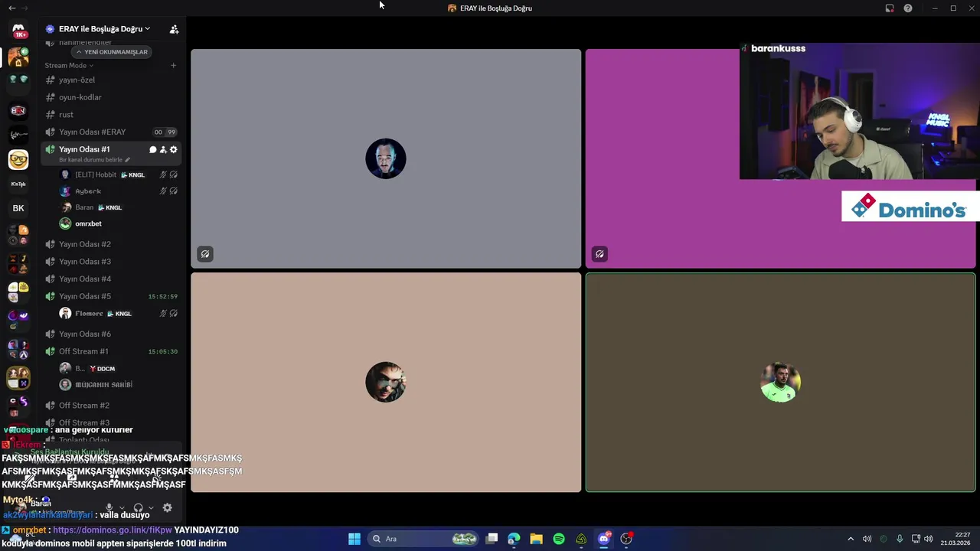Join Yayın Odası #4 voice channel
This screenshot has width=980, height=551.
tap(111, 279)
